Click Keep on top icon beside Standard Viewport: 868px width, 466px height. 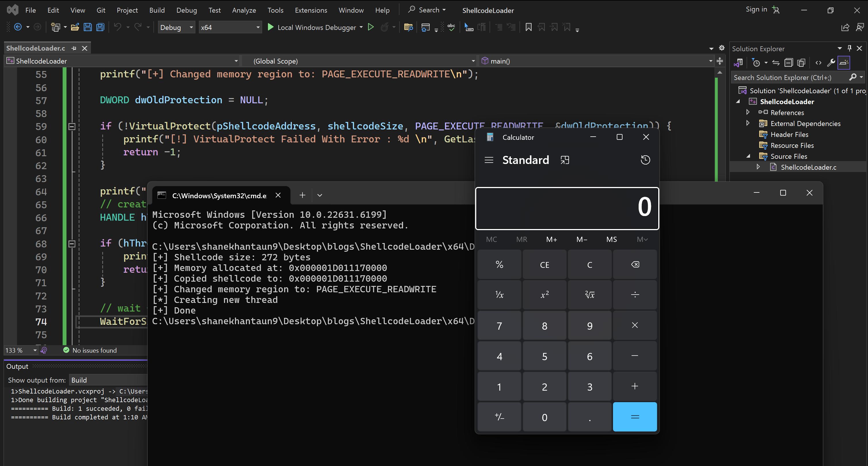565,160
